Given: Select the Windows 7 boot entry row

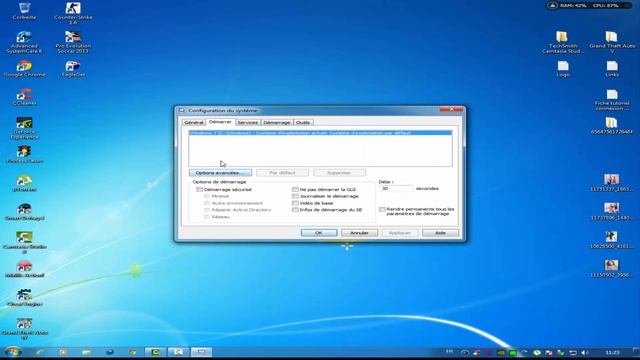Looking at the screenshot, I should [x=320, y=133].
